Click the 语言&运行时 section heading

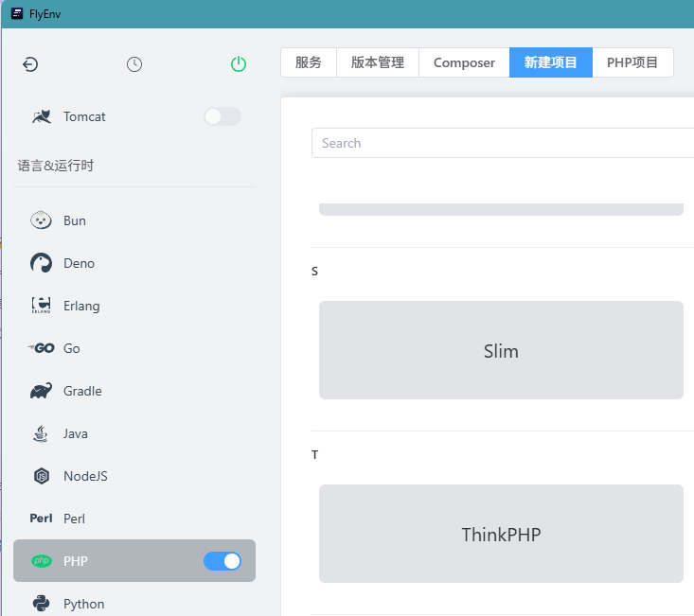56,166
